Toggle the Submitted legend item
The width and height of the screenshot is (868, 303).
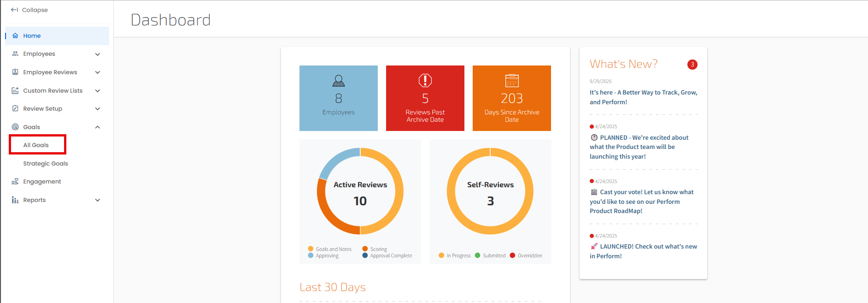[x=490, y=255]
